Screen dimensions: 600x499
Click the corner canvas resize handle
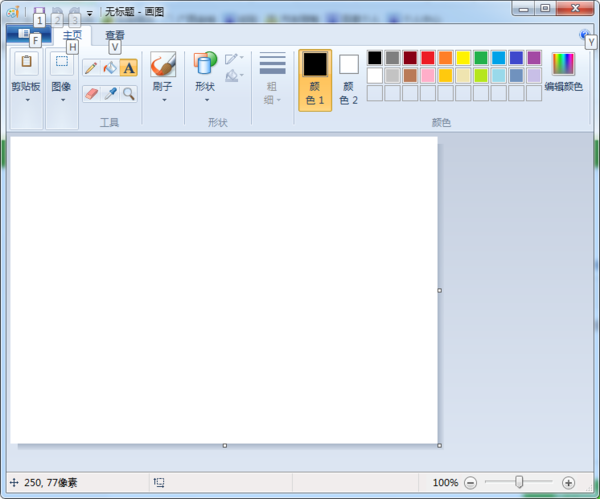(x=439, y=445)
